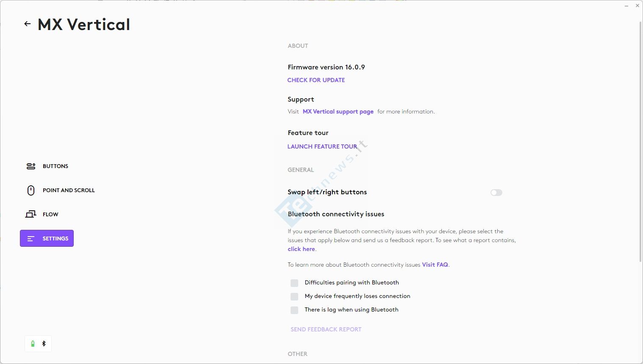643x364 pixels.
Task: Click the ABOUT section header
Action: tap(298, 46)
